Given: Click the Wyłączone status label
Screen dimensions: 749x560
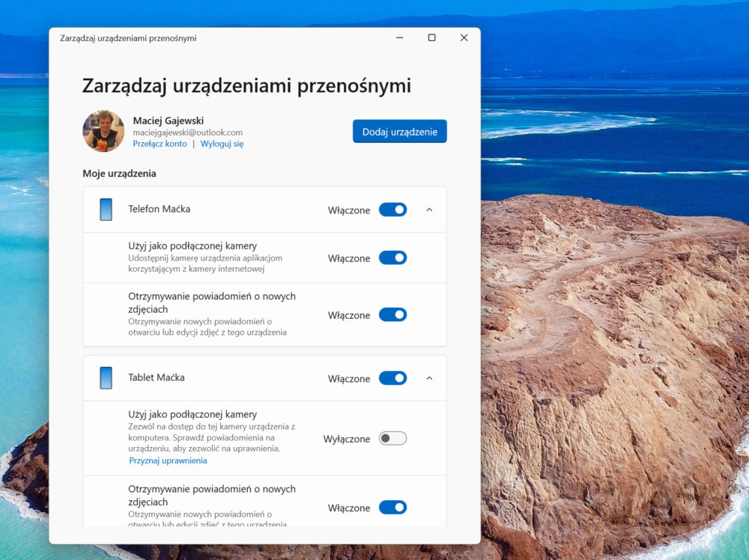Looking at the screenshot, I should click(x=347, y=439).
